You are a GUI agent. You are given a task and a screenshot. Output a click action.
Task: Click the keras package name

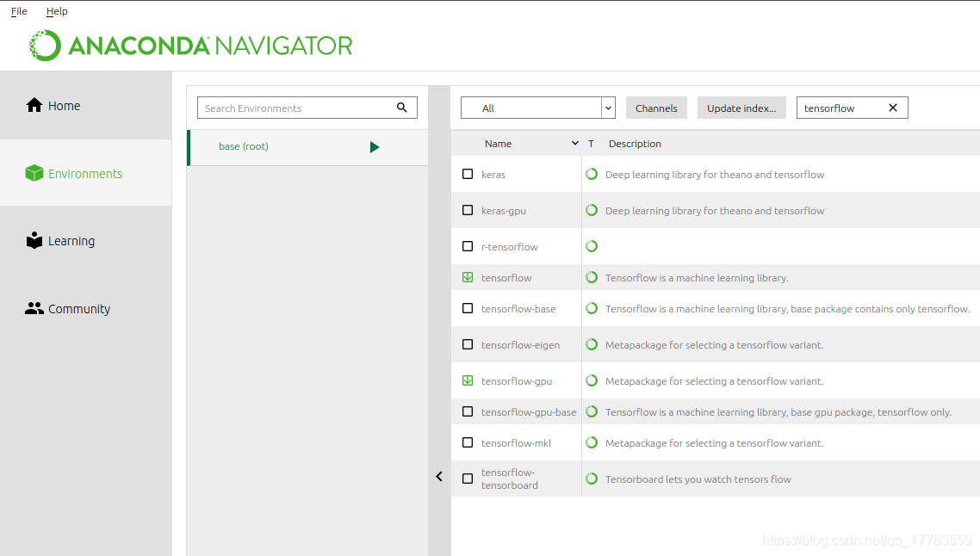tap(493, 175)
